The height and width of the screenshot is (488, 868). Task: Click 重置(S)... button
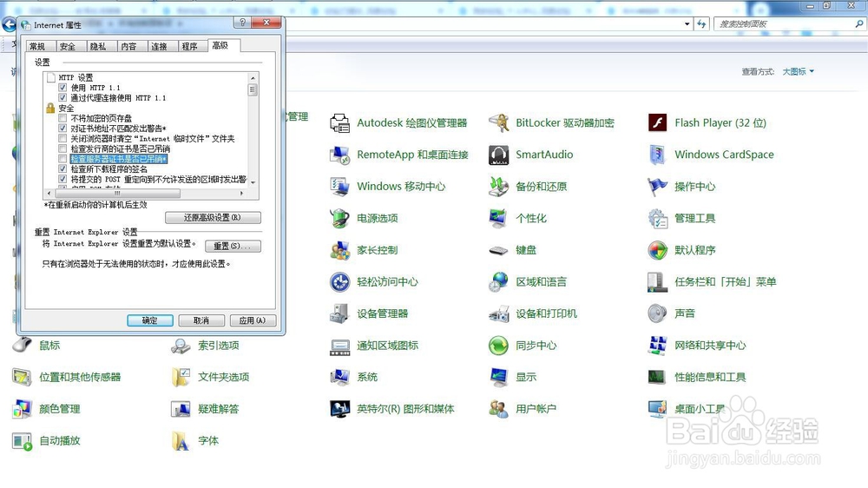click(233, 246)
